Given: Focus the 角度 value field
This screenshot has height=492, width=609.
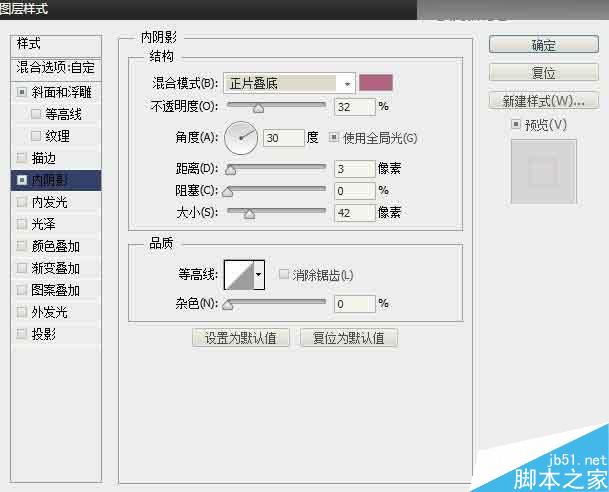Looking at the screenshot, I should (x=284, y=138).
